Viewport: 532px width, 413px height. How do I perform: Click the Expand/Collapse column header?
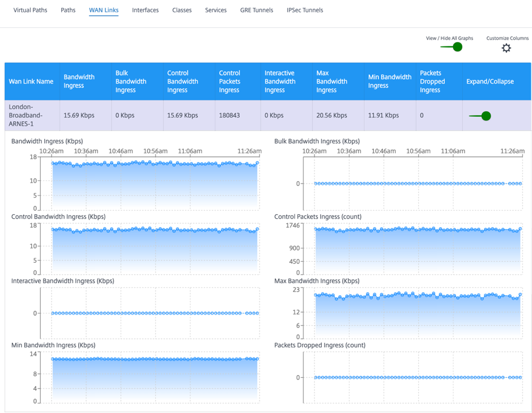click(x=497, y=82)
